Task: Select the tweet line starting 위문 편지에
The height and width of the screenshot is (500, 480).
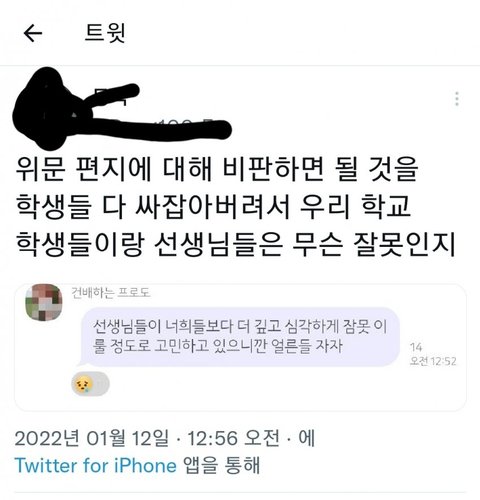Action: tap(217, 168)
